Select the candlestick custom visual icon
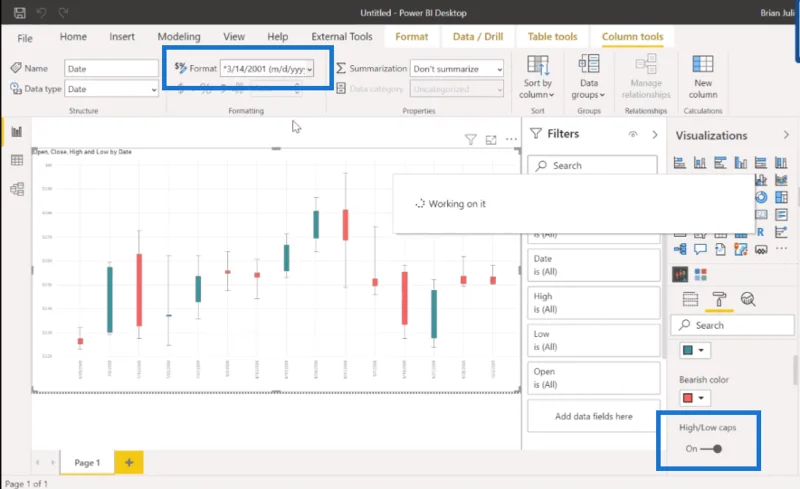Image resolution: width=800 pixels, height=489 pixels. click(680, 275)
